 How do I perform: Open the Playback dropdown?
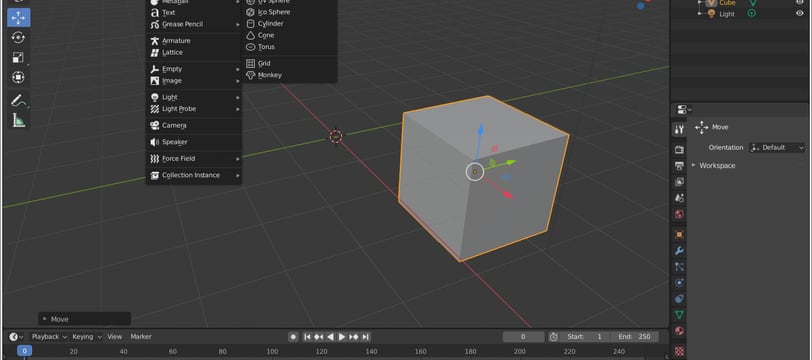click(49, 337)
